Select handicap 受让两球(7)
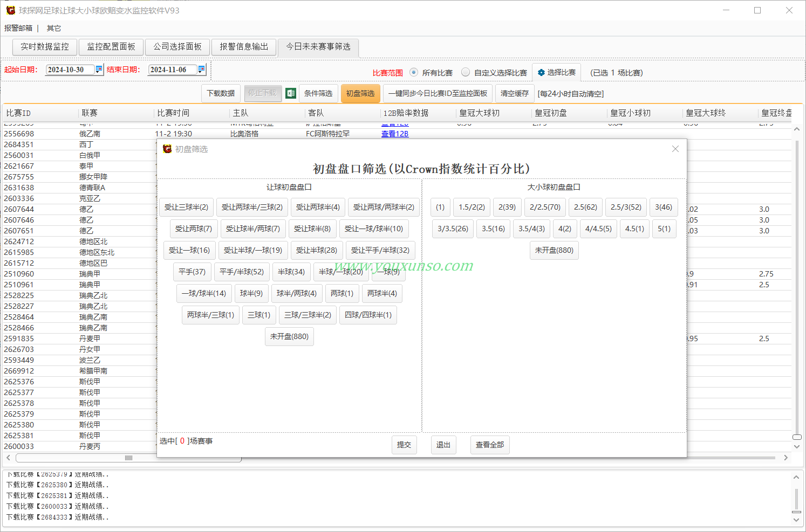The height and width of the screenshot is (532, 806). click(x=194, y=229)
